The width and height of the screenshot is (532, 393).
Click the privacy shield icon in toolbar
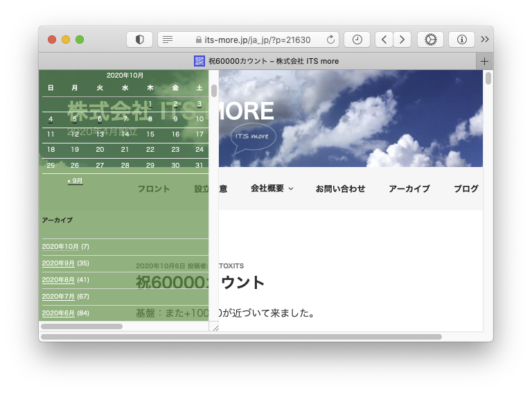pos(139,40)
